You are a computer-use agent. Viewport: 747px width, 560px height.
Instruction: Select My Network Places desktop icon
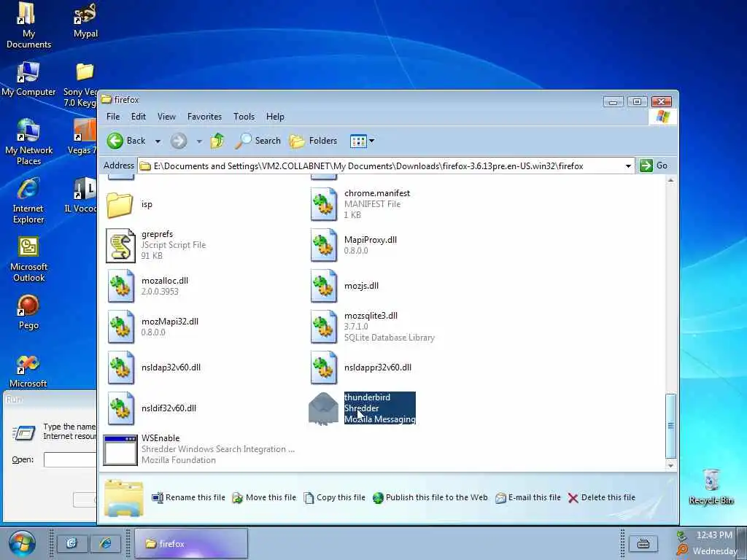click(x=28, y=142)
